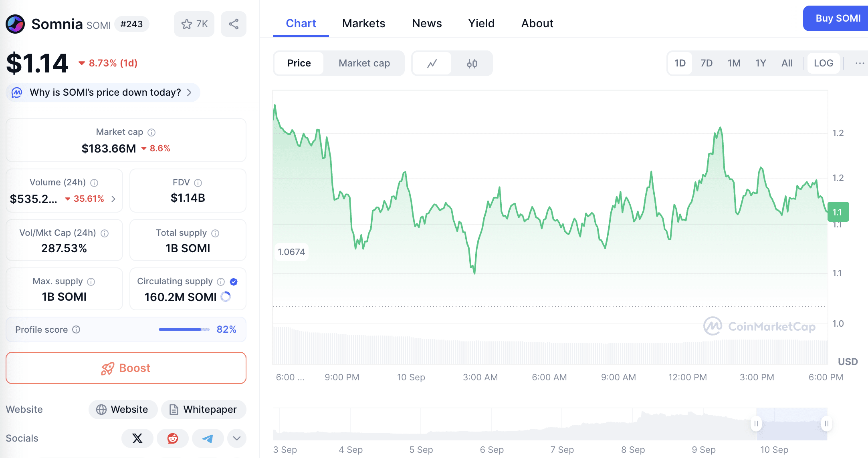The image size is (868, 458).
Task: Show the Price chart
Action: (299, 63)
